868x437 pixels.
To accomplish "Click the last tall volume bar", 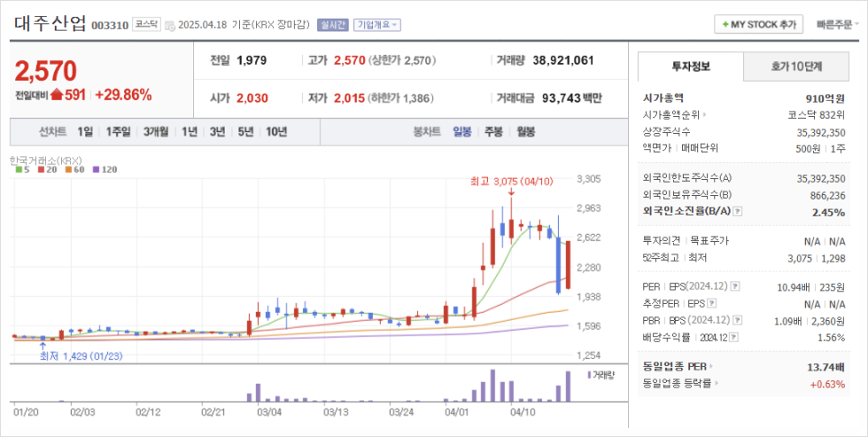I will (x=568, y=386).
